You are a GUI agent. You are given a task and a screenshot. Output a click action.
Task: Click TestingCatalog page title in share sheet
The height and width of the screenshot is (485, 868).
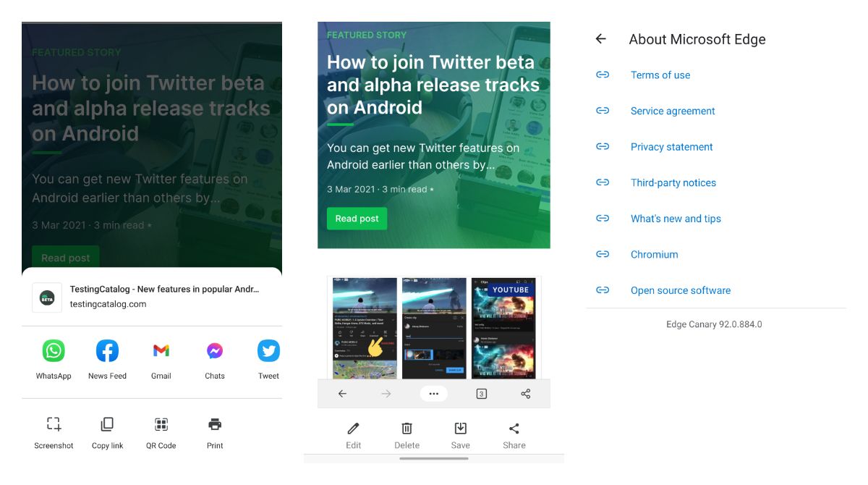(x=164, y=289)
